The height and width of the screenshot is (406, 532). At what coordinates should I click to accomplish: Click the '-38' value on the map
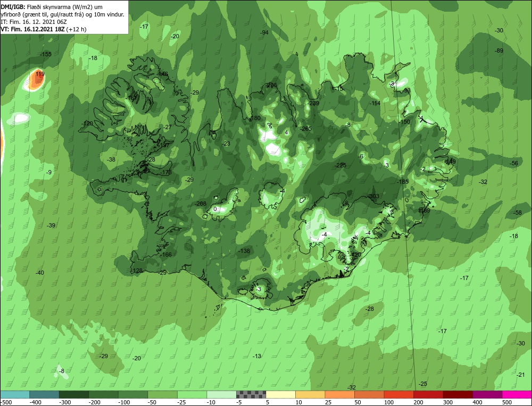[111, 159]
